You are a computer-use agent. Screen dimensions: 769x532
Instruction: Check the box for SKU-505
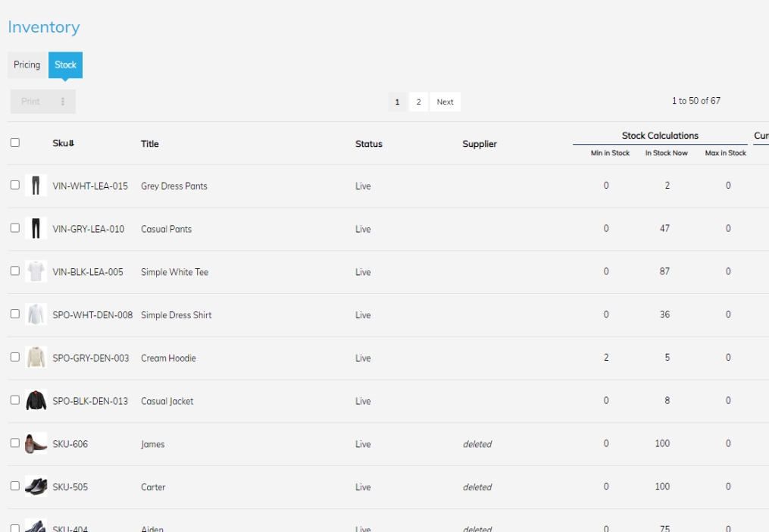[x=15, y=486]
